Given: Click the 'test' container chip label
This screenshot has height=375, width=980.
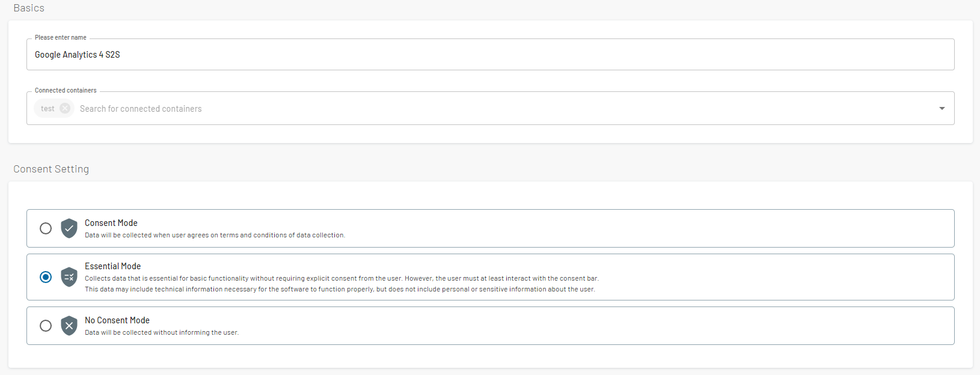Looking at the screenshot, I should 47,109.
